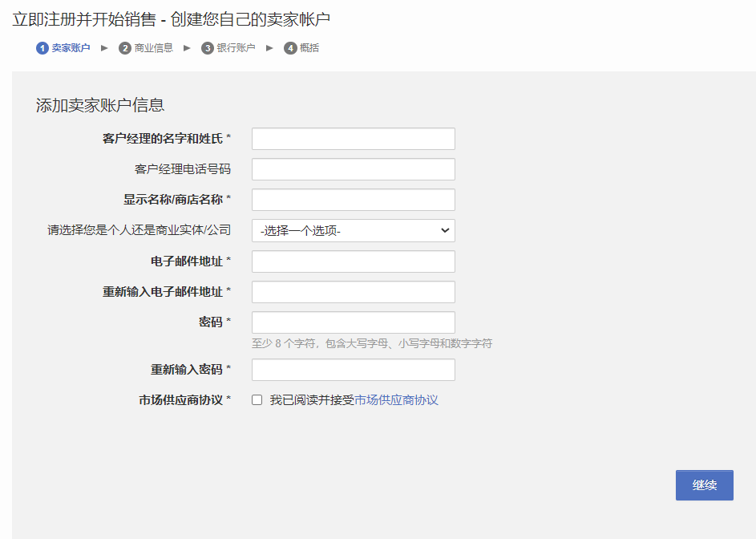Click the 客户经理电话号码 input box
Image resolution: width=756 pixels, height=539 pixels.
click(x=354, y=169)
